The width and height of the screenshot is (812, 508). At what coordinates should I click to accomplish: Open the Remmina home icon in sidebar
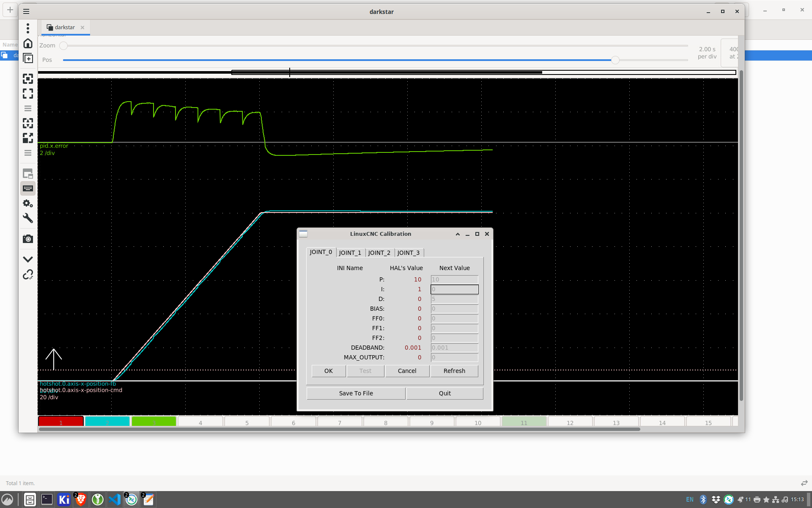pyautogui.click(x=28, y=44)
